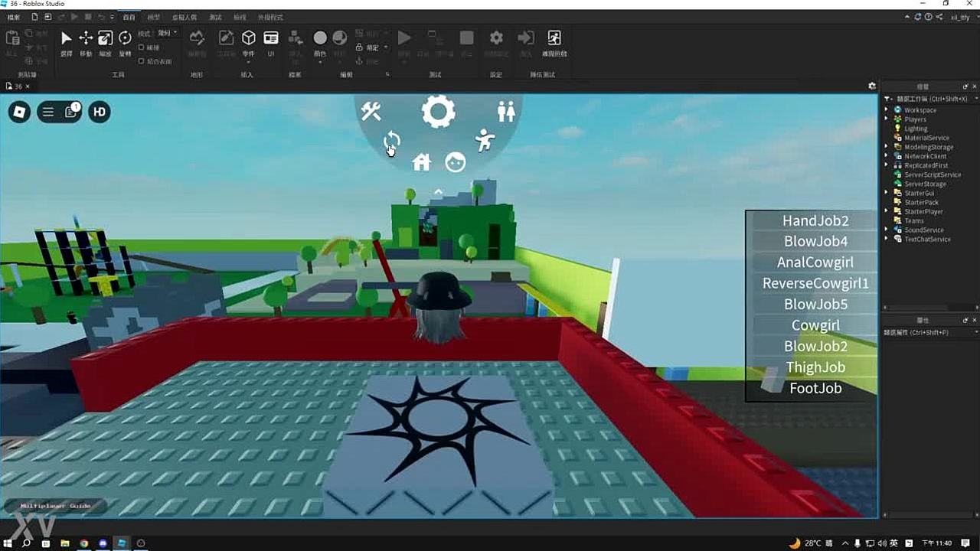Image resolution: width=980 pixels, height=551 pixels.
Task: Expand the TextChatService node
Action: click(x=887, y=239)
